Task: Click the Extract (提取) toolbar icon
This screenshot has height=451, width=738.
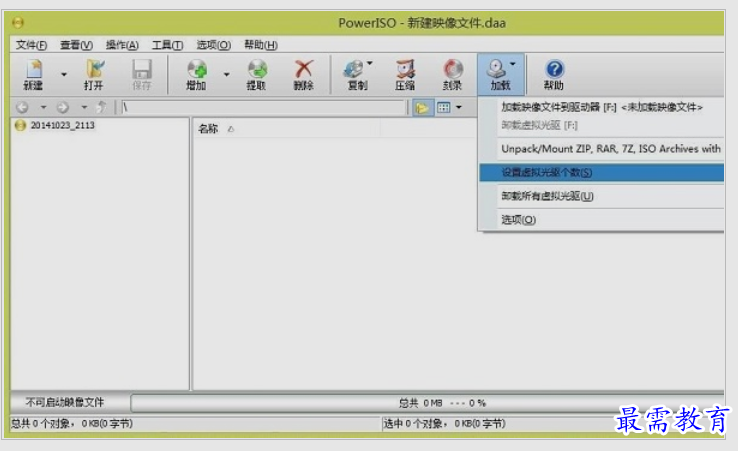Action: point(257,74)
